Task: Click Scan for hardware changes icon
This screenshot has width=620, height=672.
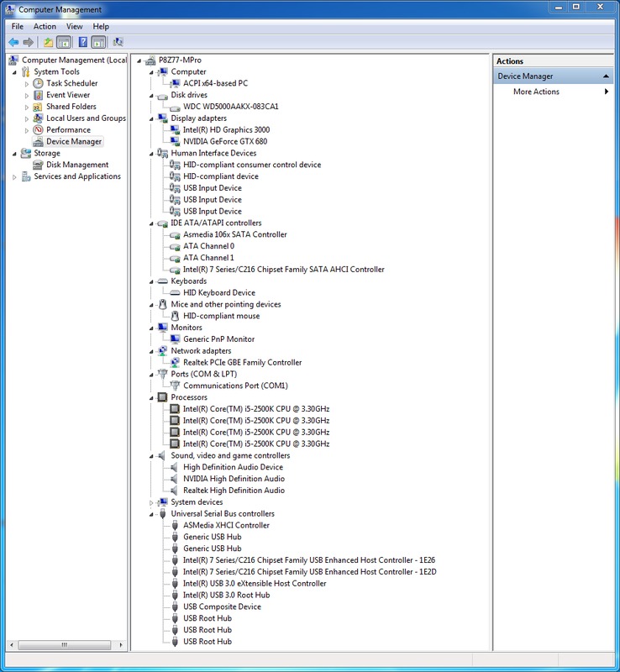Action: click(x=118, y=42)
